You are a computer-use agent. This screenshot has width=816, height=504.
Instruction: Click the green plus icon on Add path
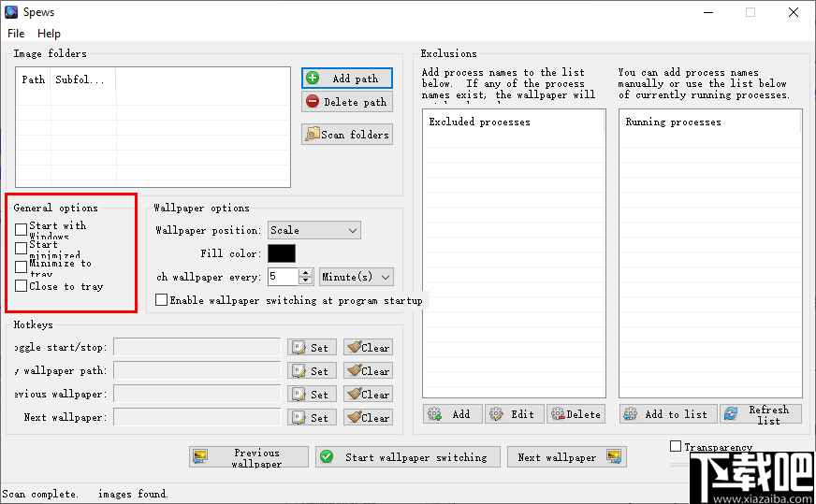click(x=313, y=78)
